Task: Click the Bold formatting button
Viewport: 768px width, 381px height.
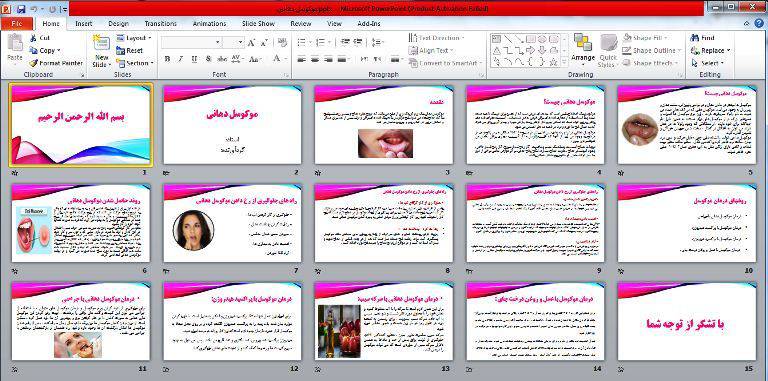Action: [167, 59]
